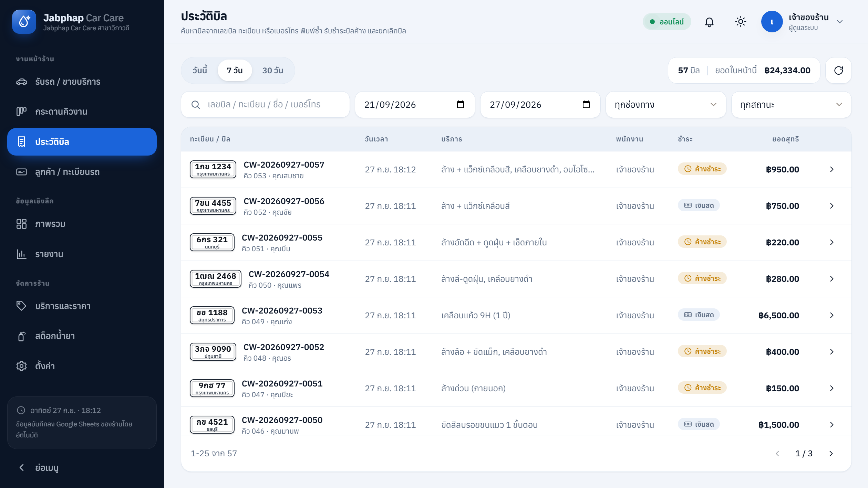
Task: Select the 30 วัน range tab
Action: coord(272,71)
